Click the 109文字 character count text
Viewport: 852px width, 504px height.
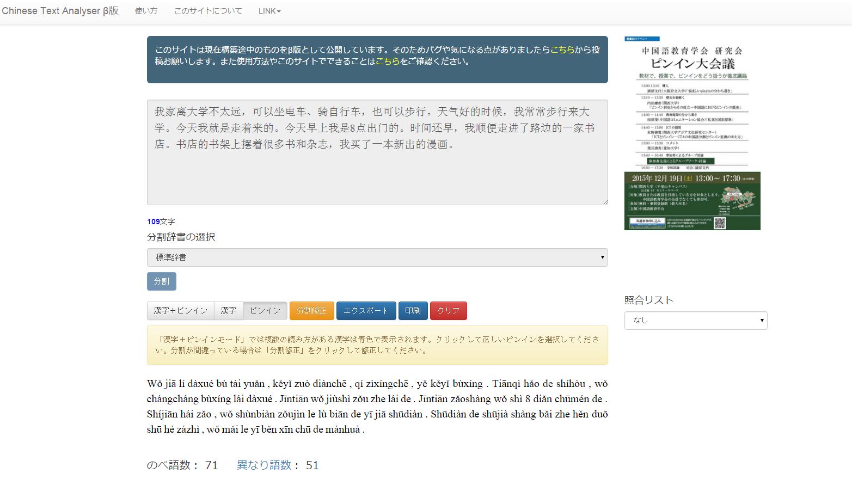point(161,222)
